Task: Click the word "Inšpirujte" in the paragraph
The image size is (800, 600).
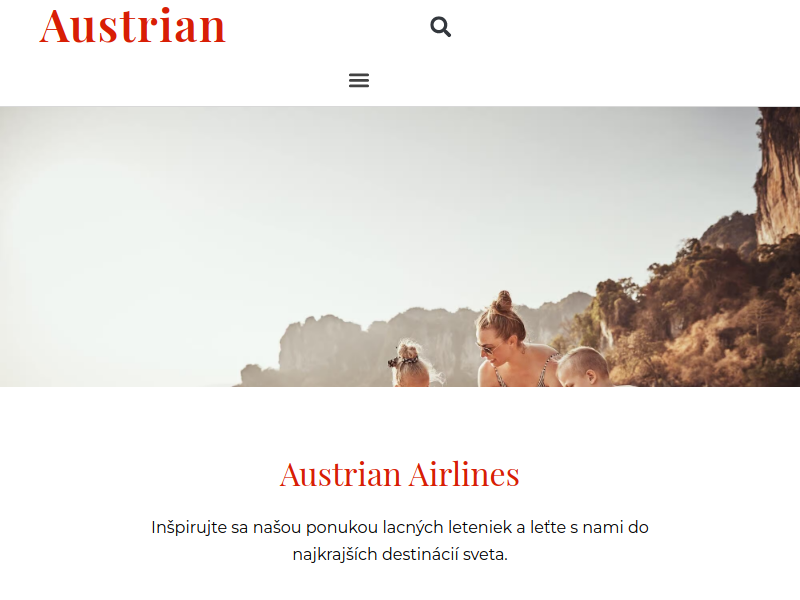Action: [x=189, y=528]
